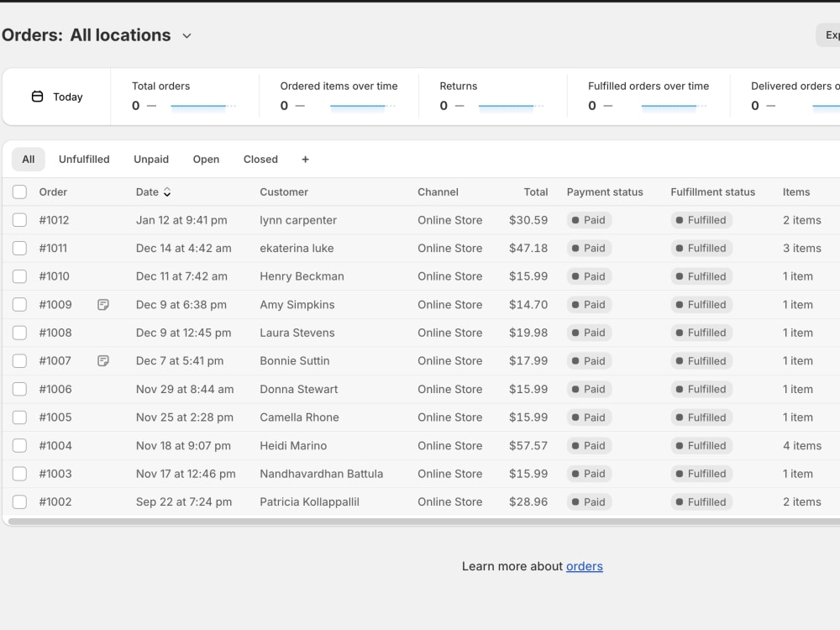Sort orders using the Date sort arrows
Image resolution: width=840 pixels, height=630 pixels.
tap(167, 192)
